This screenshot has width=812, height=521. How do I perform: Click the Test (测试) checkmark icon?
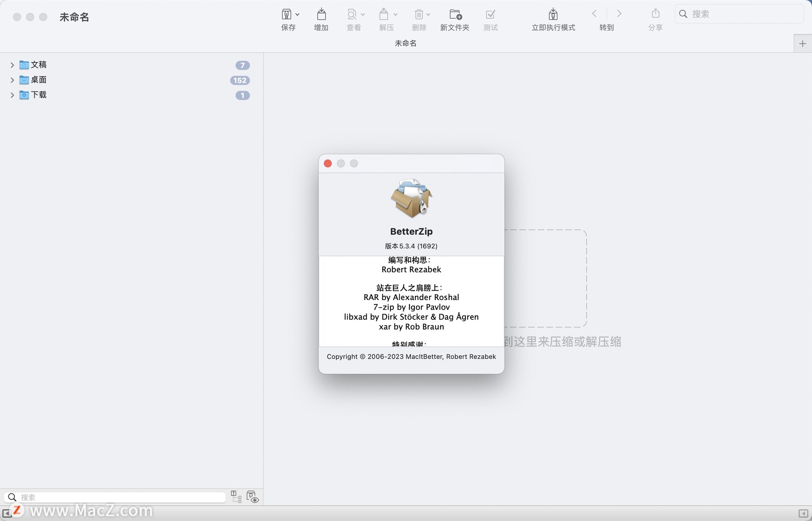pyautogui.click(x=491, y=14)
